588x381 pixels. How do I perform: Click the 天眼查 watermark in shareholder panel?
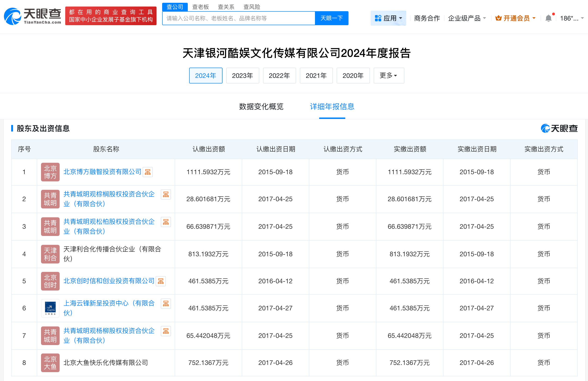(x=559, y=128)
